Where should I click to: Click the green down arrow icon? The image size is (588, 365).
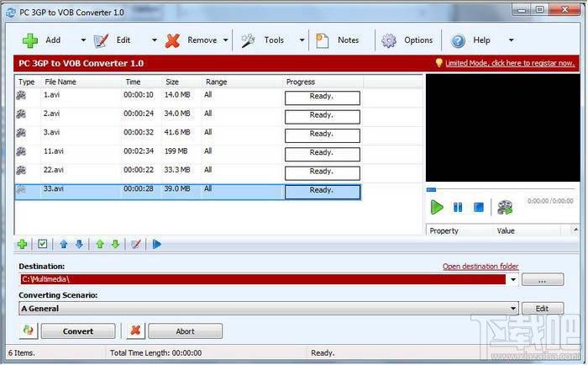(x=116, y=245)
